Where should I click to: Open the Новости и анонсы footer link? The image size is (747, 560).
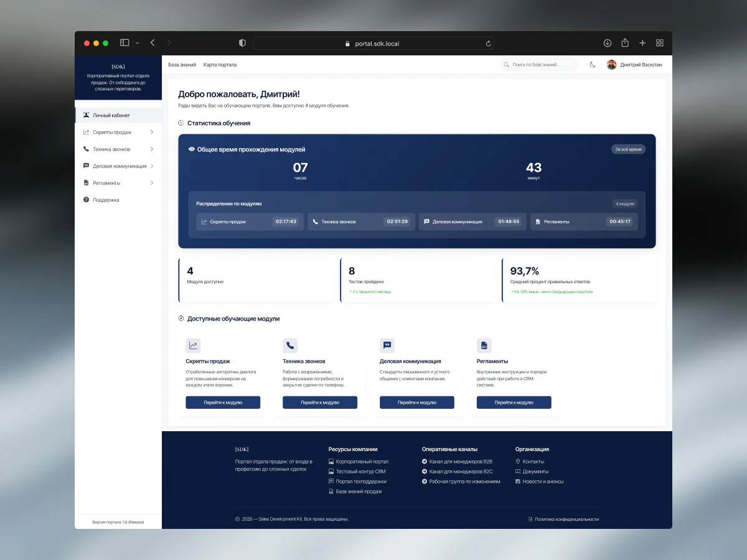point(540,482)
